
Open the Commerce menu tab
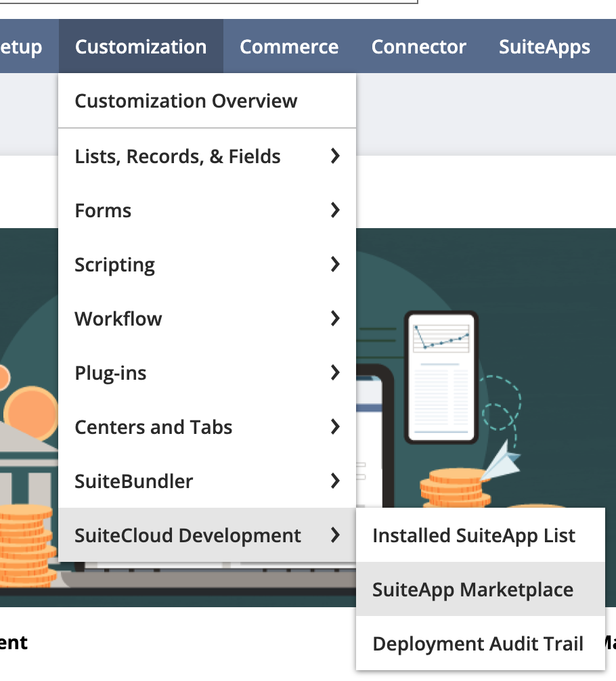coord(289,47)
